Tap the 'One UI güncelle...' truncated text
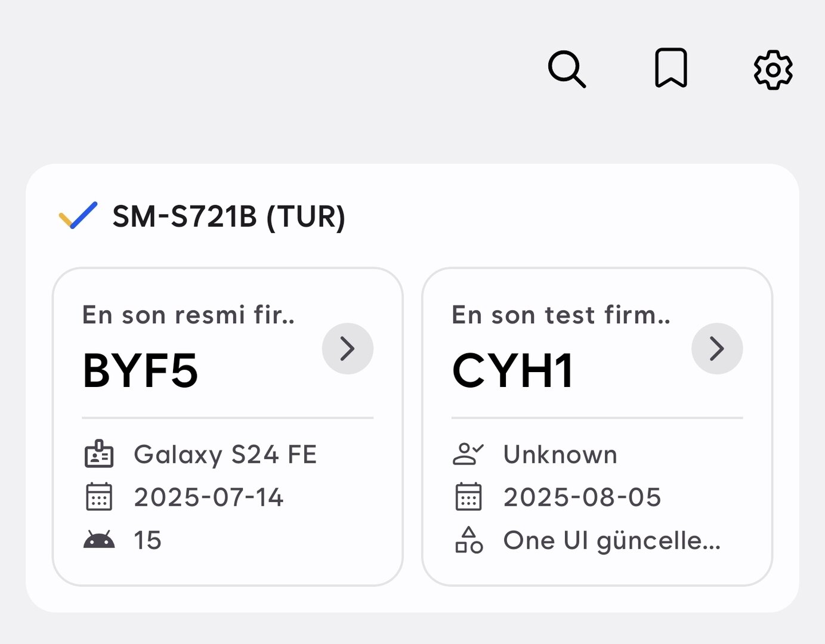Screen dimensions: 825x644 [611, 540]
